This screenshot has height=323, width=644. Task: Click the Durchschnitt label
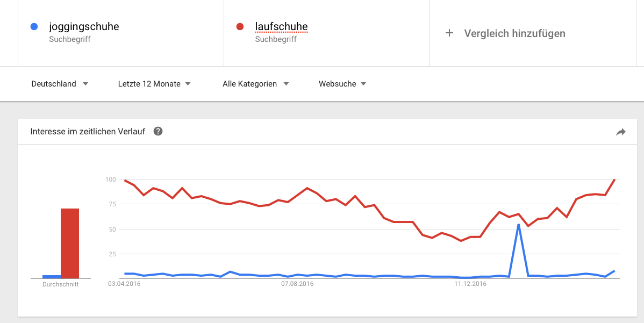click(60, 284)
